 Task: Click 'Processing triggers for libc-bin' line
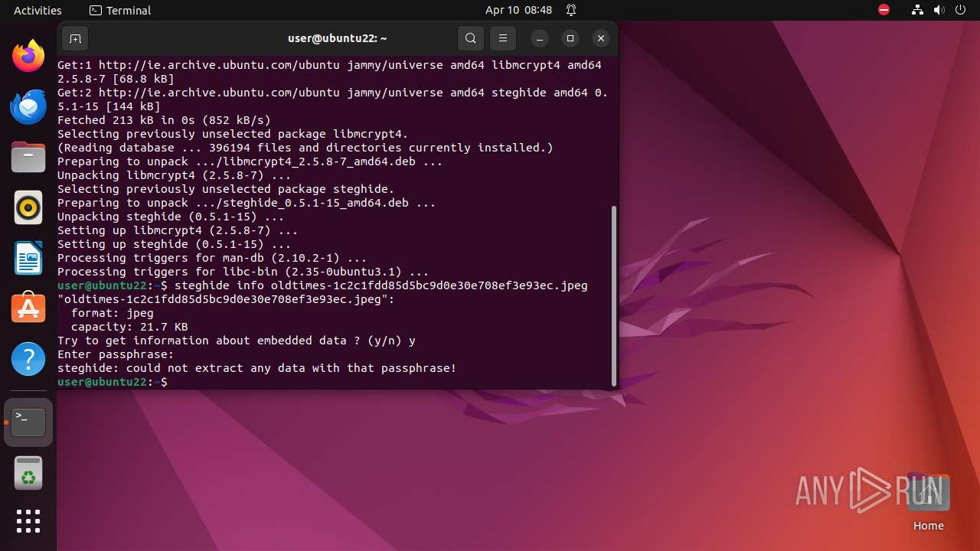[243, 272]
